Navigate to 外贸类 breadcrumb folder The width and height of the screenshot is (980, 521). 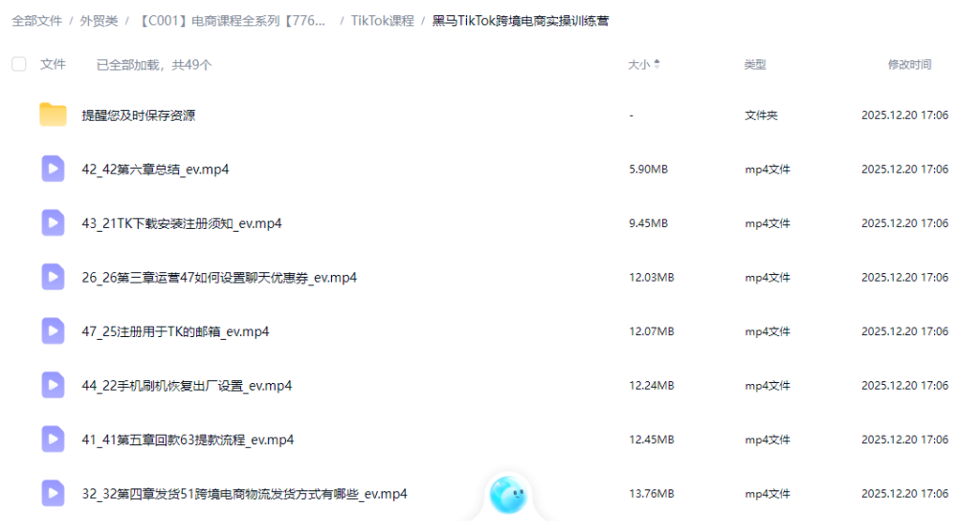pos(99,21)
